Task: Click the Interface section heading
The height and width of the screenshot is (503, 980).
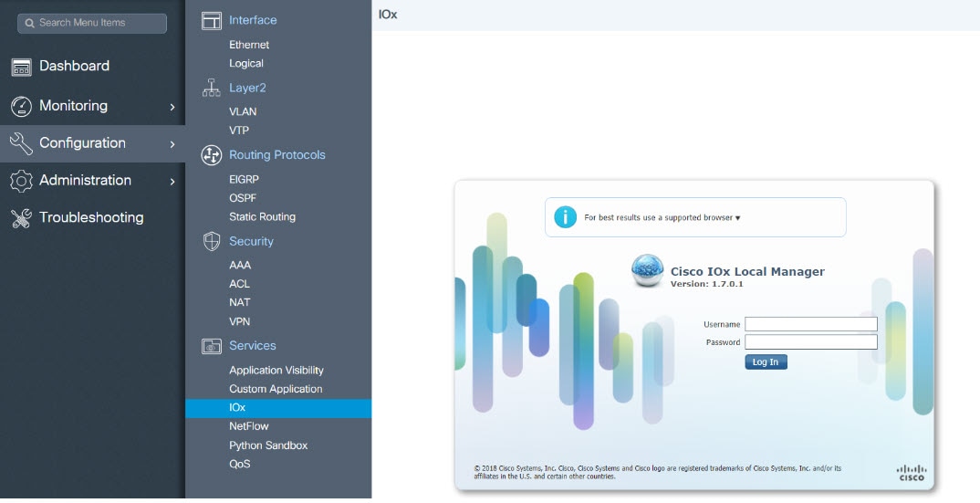Action: [x=253, y=21]
